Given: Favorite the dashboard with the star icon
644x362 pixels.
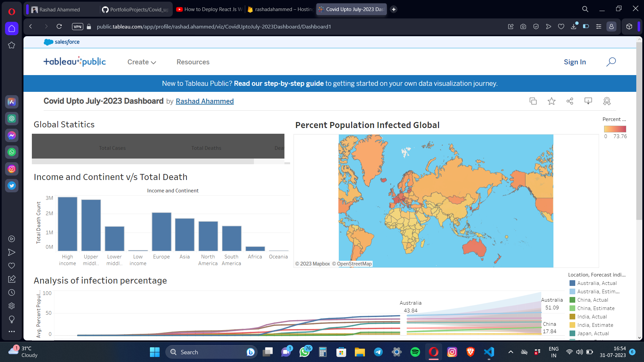Looking at the screenshot, I should coord(551,101).
